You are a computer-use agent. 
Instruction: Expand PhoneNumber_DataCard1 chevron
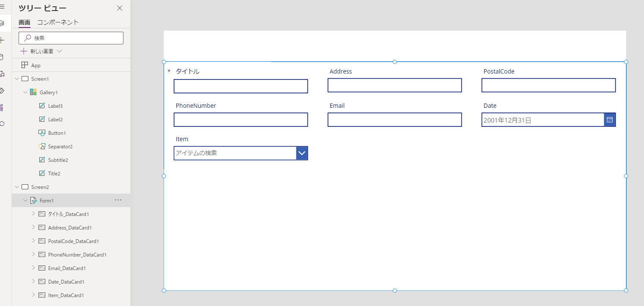(34, 254)
